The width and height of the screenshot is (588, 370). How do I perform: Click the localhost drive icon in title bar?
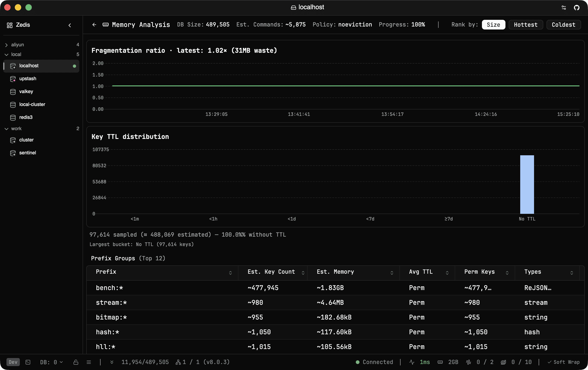pyautogui.click(x=293, y=8)
